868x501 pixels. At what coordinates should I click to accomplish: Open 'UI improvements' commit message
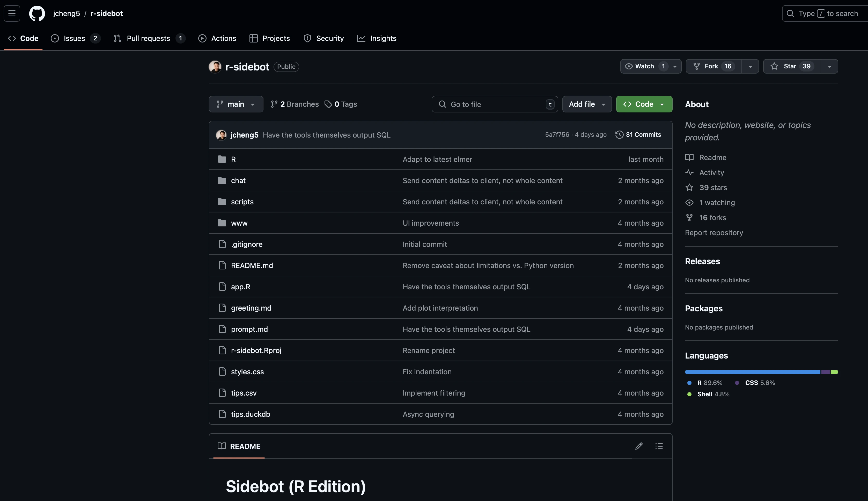point(431,223)
